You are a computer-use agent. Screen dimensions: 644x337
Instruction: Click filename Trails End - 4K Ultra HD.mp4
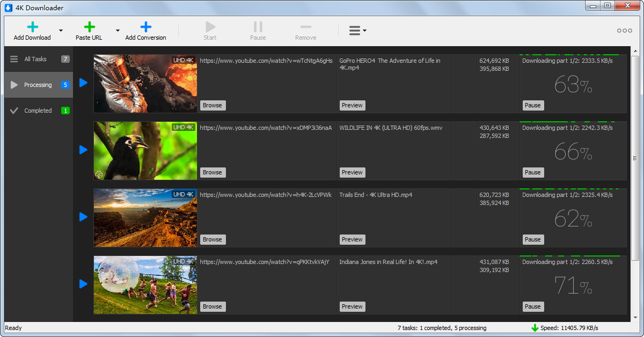(x=376, y=195)
